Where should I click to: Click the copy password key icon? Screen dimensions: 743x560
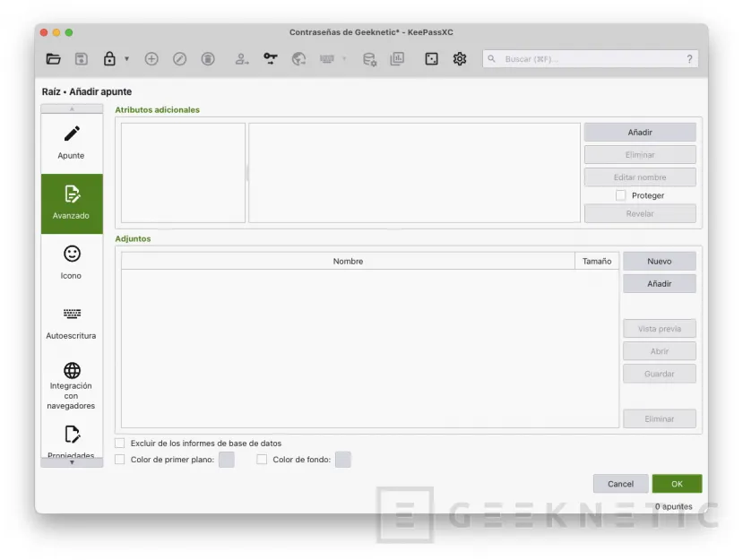[270, 59]
